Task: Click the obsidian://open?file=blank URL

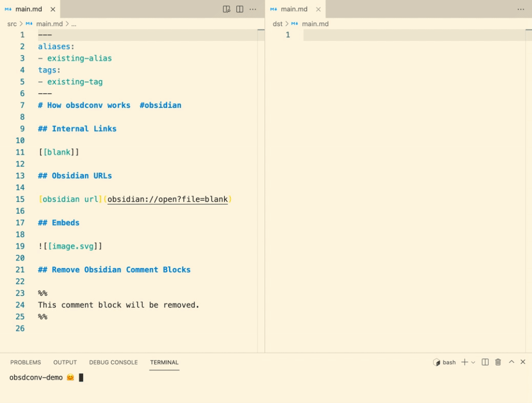Action: tap(168, 199)
